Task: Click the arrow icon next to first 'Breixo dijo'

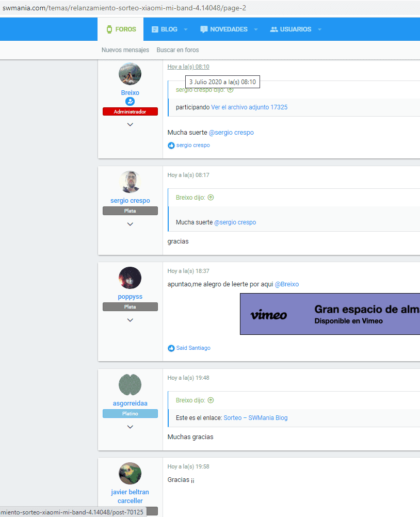Action: pos(211,198)
